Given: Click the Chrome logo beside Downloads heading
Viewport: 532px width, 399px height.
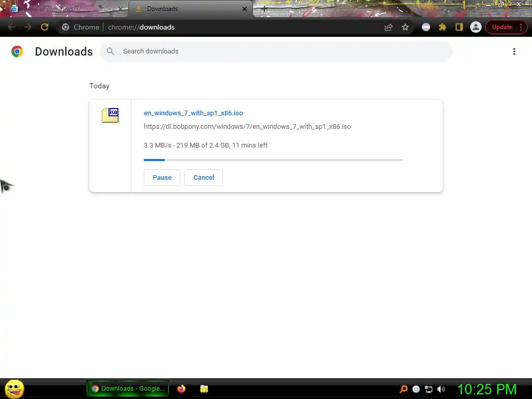Looking at the screenshot, I should [x=17, y=51].
